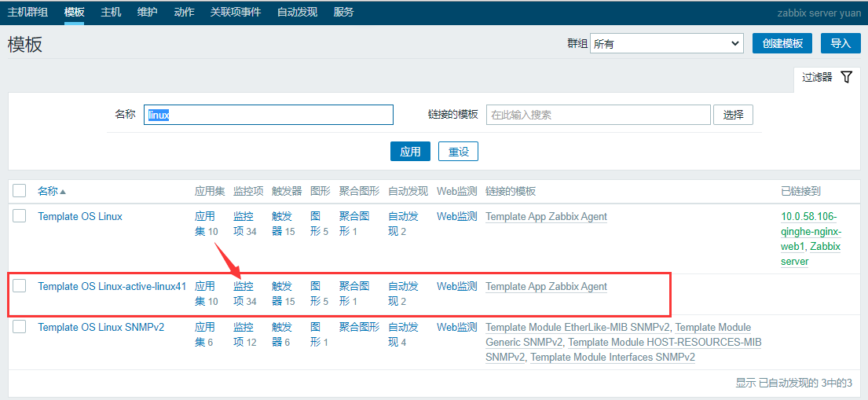Open 触发器 15 for Template OS Linux-active-linux41
This screenshot has height=400, width=868.
coord(284,294)
